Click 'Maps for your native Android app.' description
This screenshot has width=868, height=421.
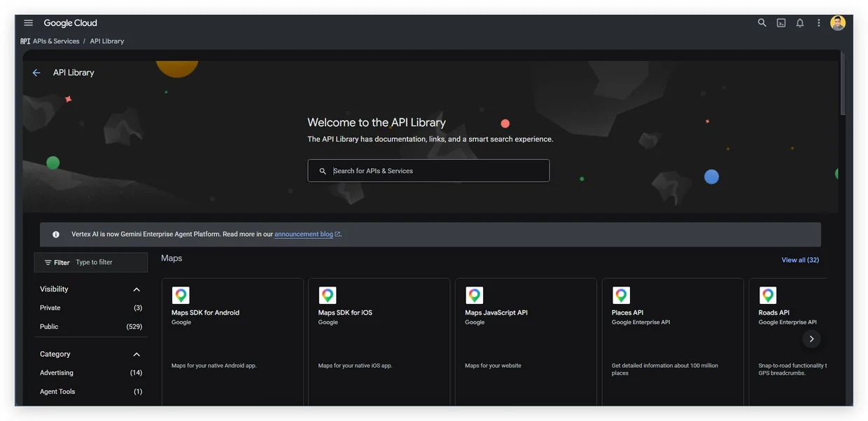click(214, 366)
